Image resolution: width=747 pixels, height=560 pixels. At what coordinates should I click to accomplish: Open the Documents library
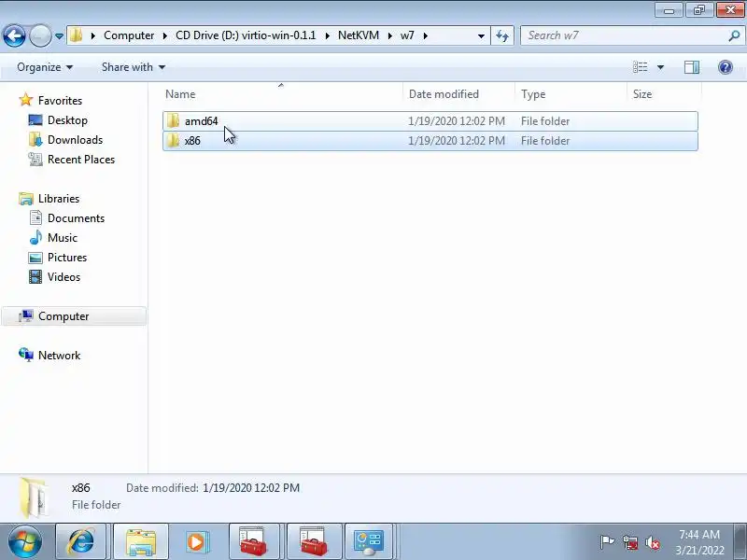(x=76, y=218)
